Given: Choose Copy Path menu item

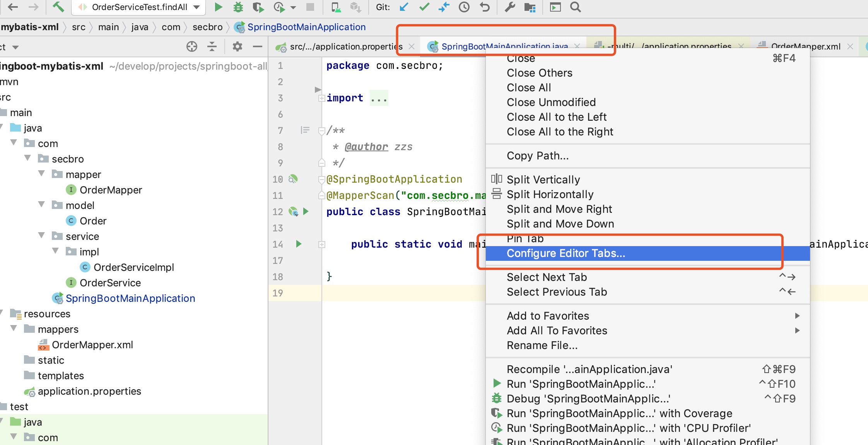Looking at the screenshot, I should (648, 156).
